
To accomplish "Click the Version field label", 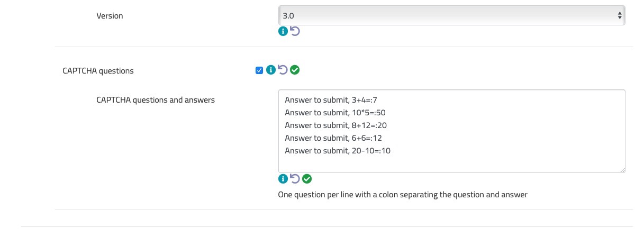I will [110, 16].
